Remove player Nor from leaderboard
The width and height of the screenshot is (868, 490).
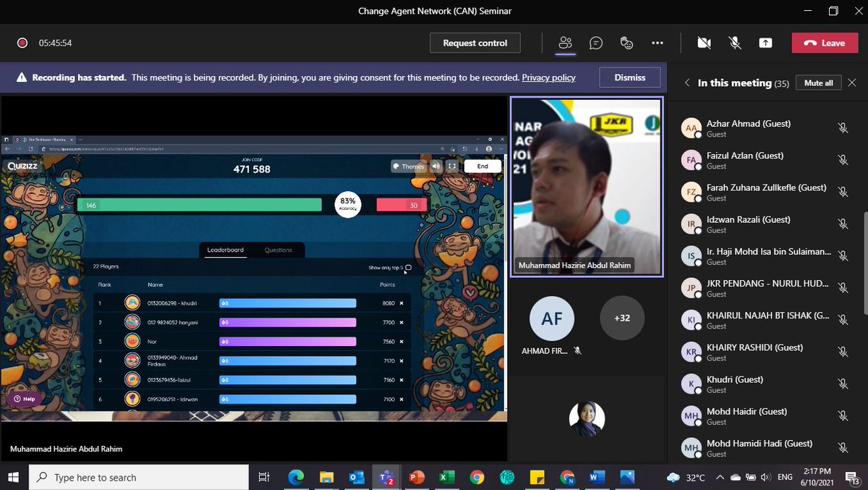[x=401, y=341]
